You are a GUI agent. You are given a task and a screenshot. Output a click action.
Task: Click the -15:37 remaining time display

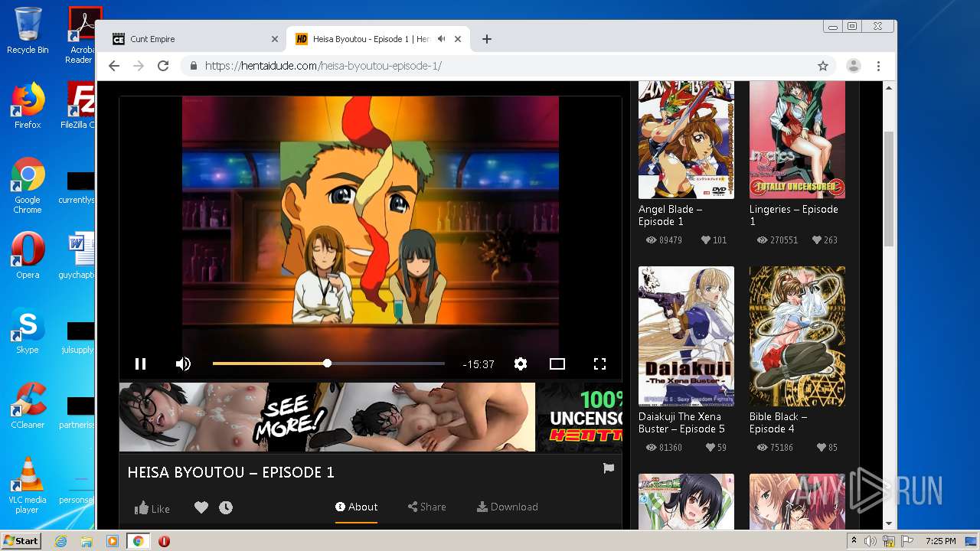[x=479, y=364]
